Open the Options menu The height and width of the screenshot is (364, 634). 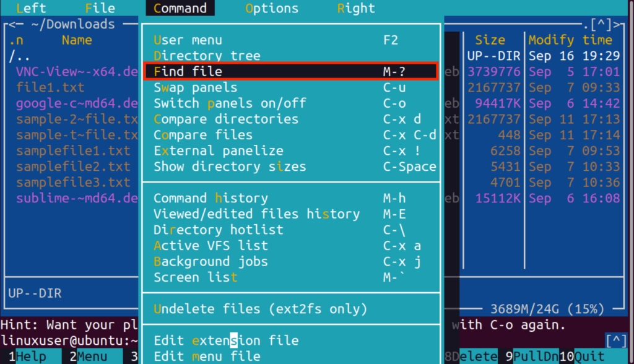271,8
